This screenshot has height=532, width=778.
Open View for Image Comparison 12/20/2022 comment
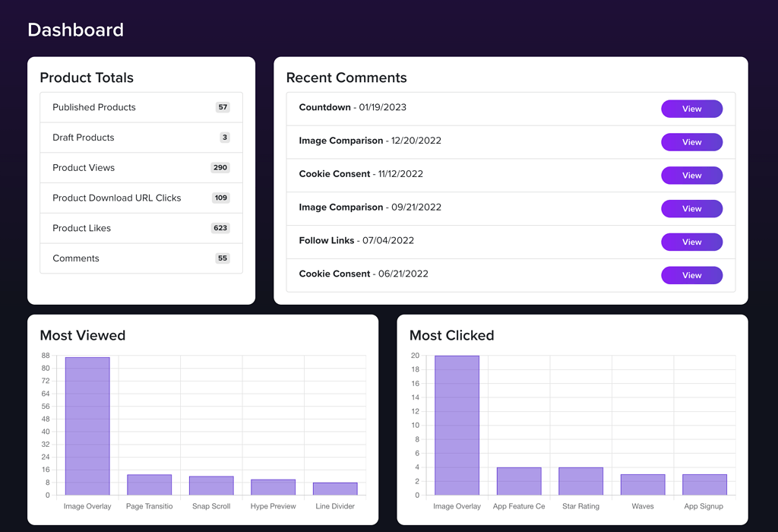pos(691,142)
